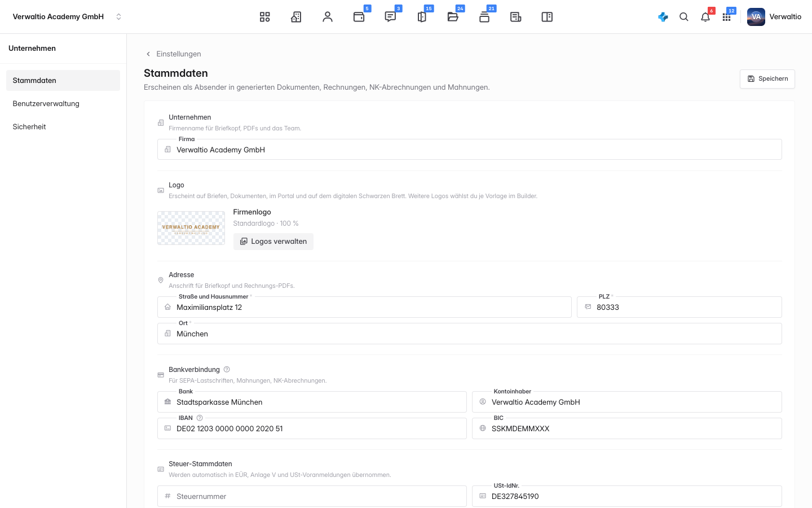812x508 pixels.
Task: Go back via the Einstellungen chevron
Action: [148, 54]
